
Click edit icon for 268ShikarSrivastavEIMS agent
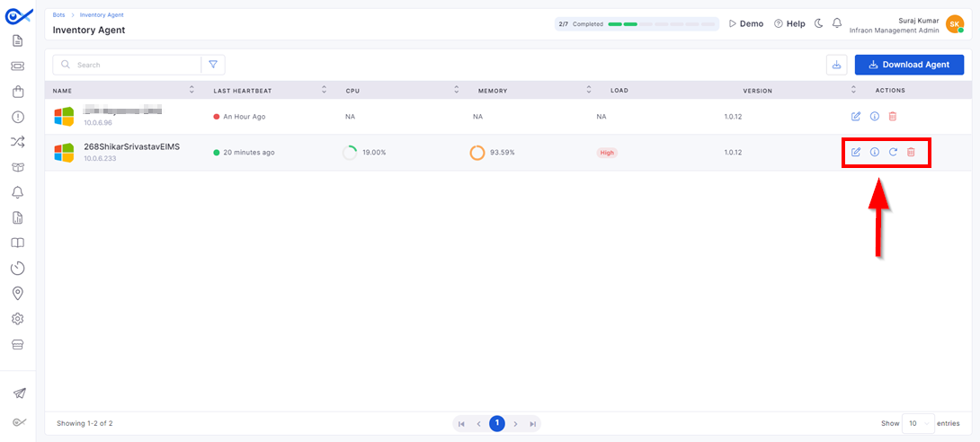coord(856,153)
